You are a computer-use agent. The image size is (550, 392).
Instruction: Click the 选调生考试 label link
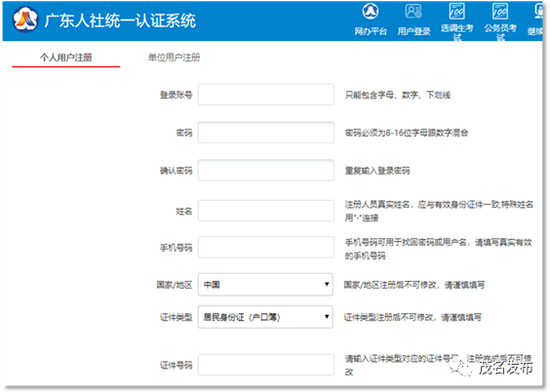coord(457,32)
